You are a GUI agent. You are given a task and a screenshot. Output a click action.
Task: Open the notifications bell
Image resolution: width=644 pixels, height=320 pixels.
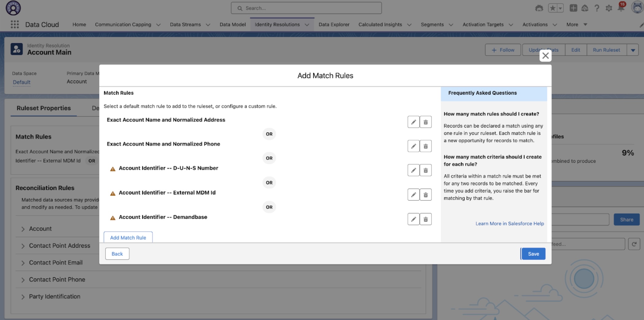(621, 8)
